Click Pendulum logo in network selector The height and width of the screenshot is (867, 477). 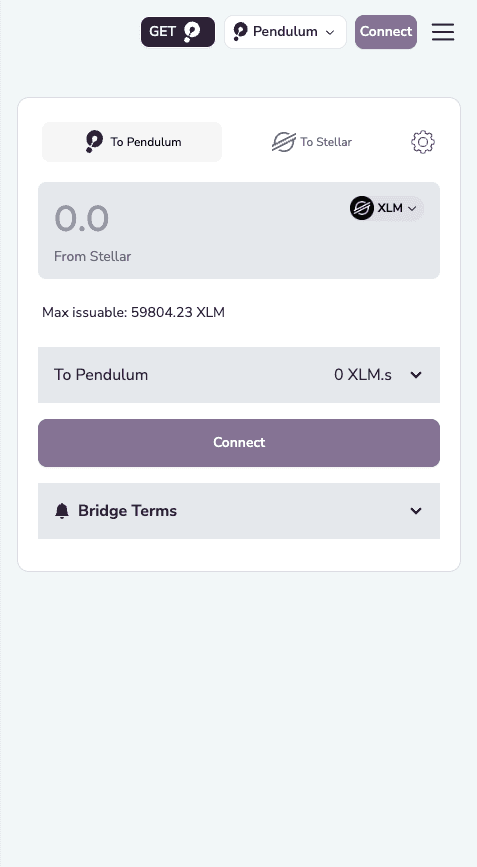pos(240,32)
